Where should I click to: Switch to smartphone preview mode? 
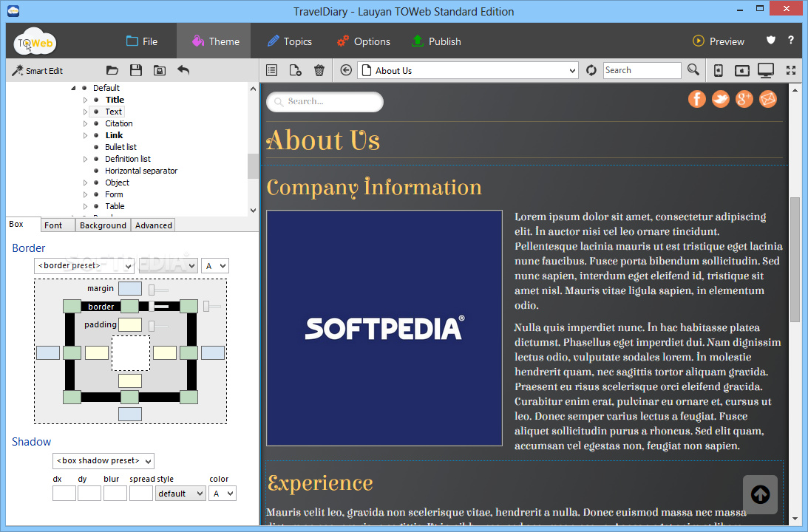click(x=719, y=70)
